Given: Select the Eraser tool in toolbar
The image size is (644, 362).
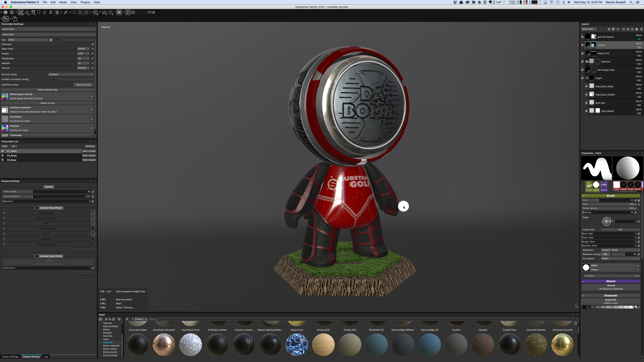Looking at the screenshot, I should [x=27, y=12].
